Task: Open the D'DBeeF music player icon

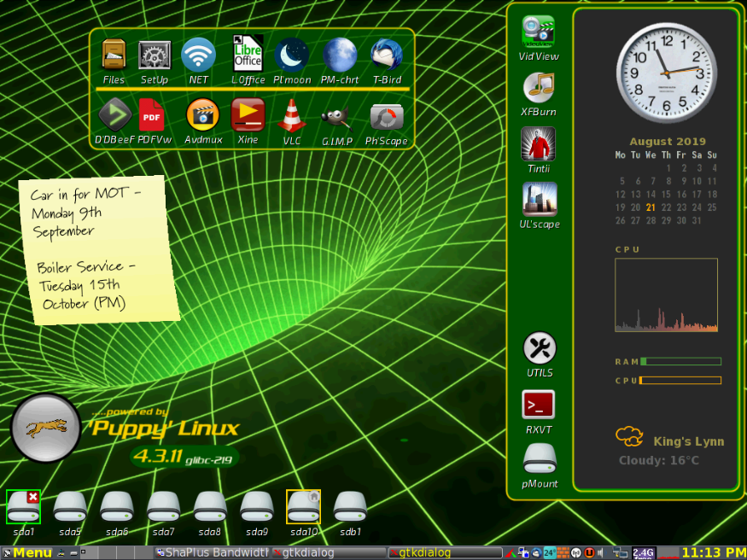Action: click(x=114, y=114)
